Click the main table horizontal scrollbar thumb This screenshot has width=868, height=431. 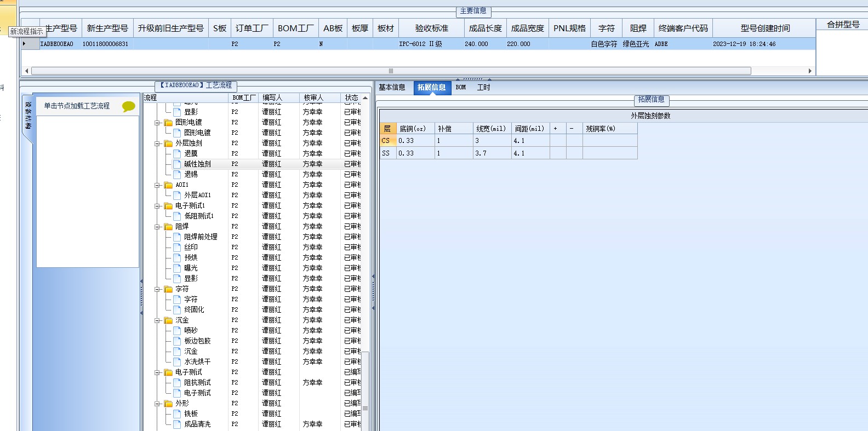(x=391, y=71)
